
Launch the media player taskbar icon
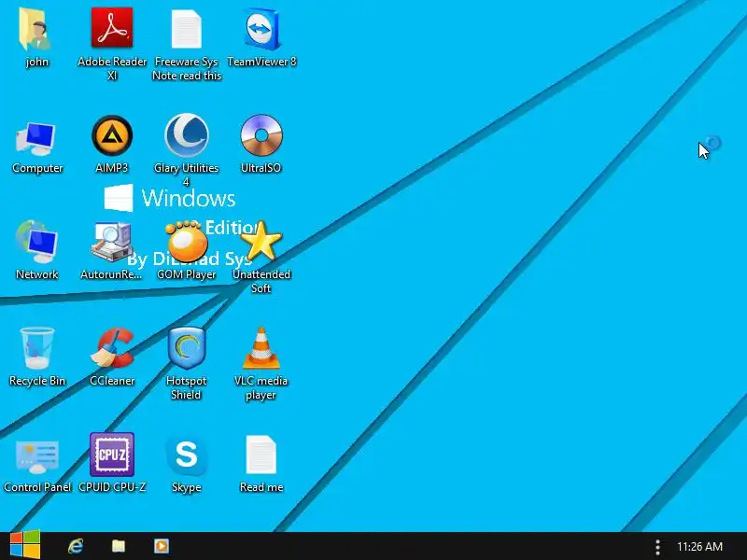(161, 546)
